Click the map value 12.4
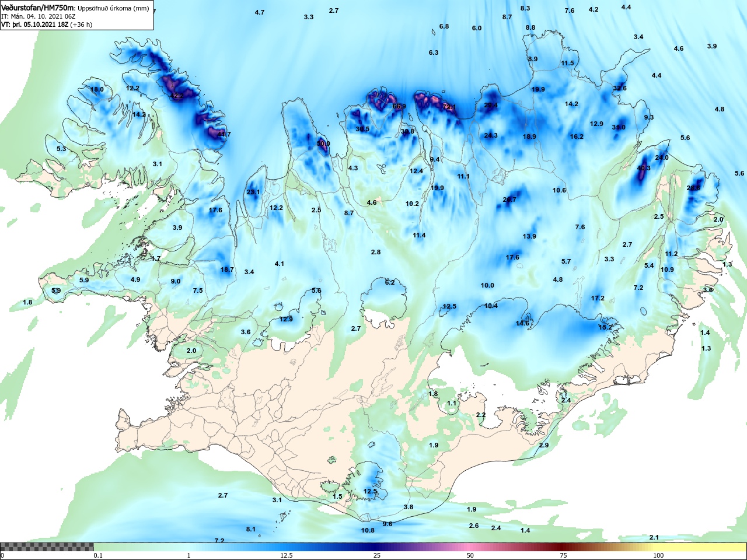Viewport: 747px width, 560px height. 416,171
